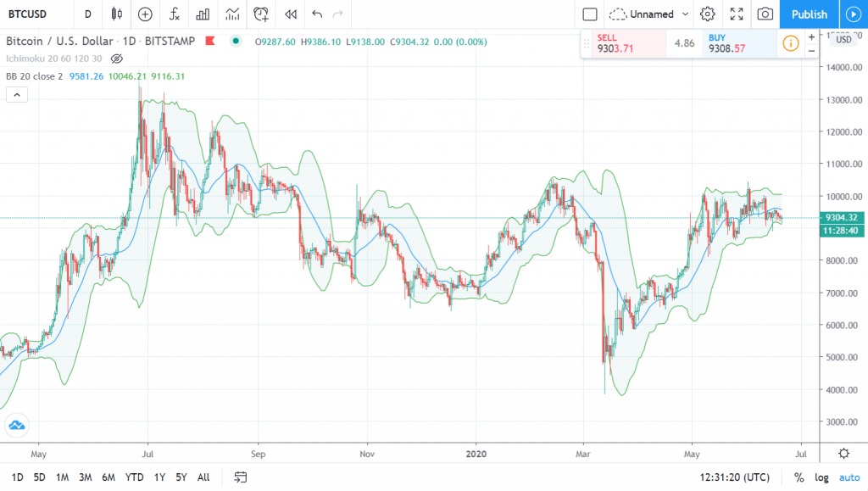Select the 3M date range
The image size is (868, 491).
pos(86,477)
